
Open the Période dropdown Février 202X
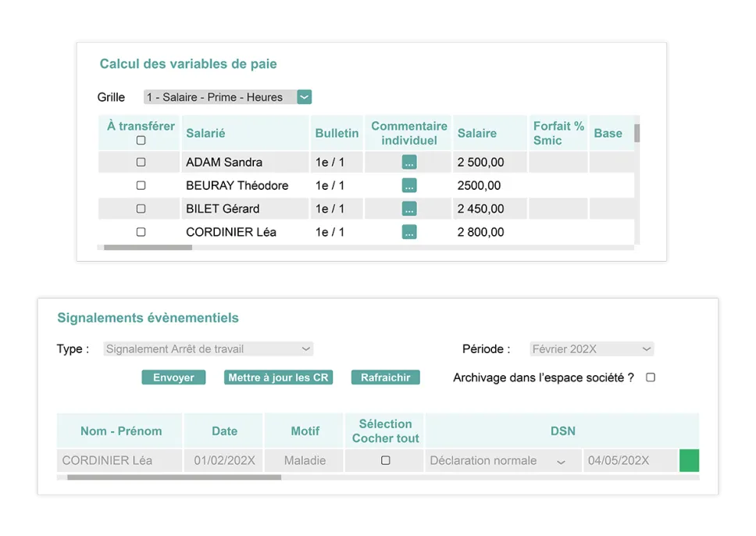tap(591, 348)
